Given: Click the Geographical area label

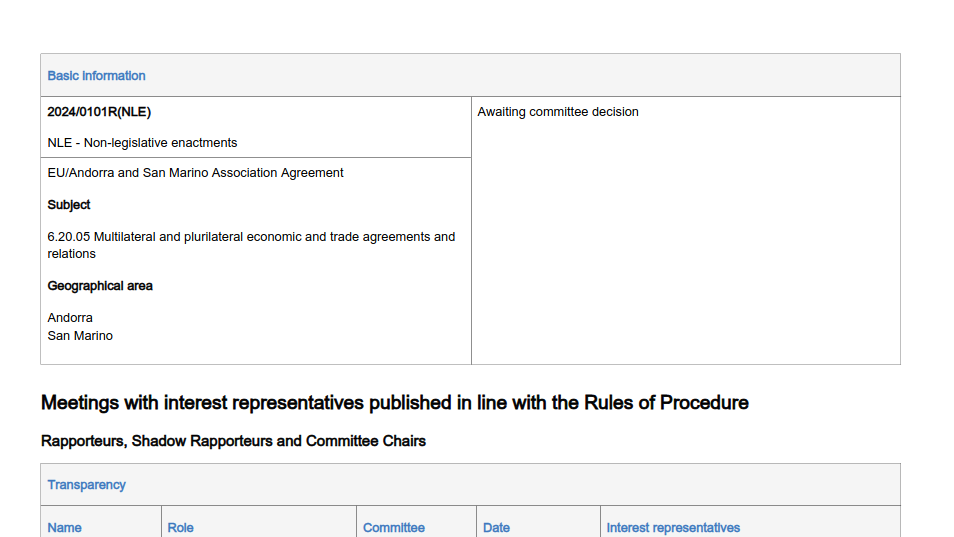Looking at the screenshot, I should click(100, 286).
